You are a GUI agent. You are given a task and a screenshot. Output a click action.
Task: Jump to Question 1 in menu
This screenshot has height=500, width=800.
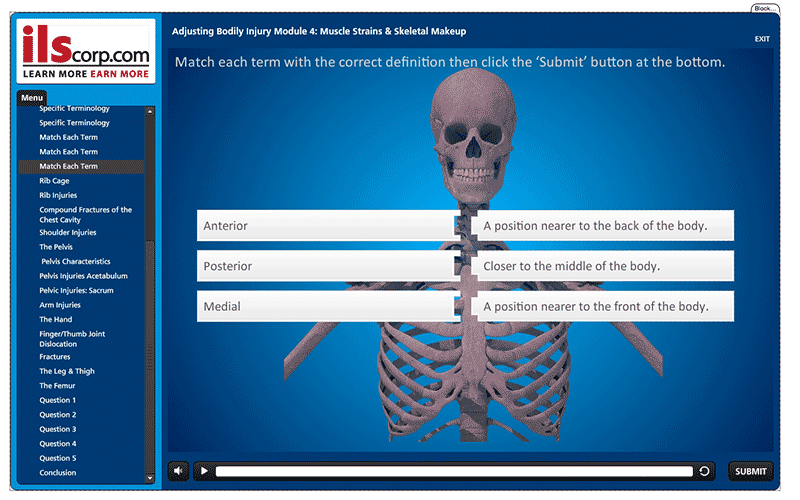[57, 400]
